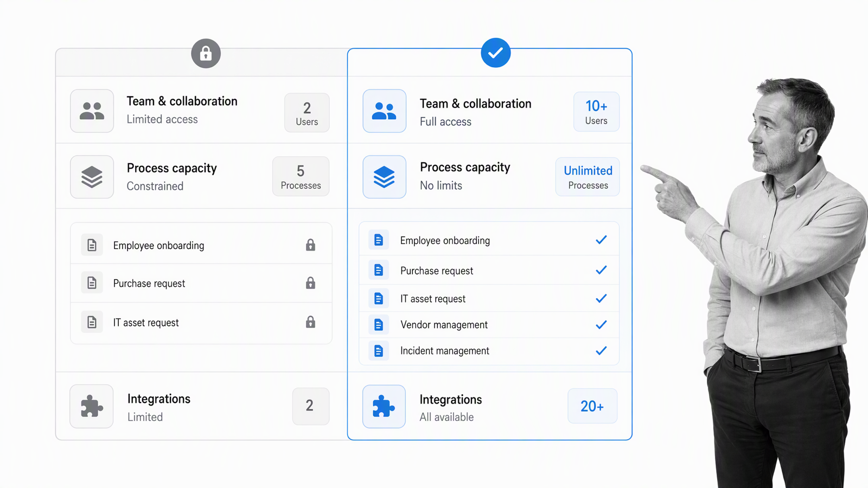Click the All available text under Integrations
Image resolution: width=868 pixels, height=488 pixels.
click(x=446, y=417)
